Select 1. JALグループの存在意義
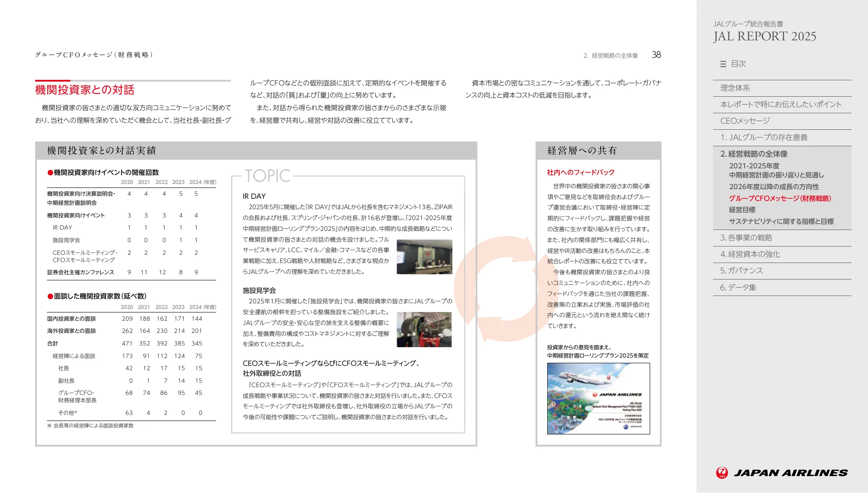 [782, 138]
